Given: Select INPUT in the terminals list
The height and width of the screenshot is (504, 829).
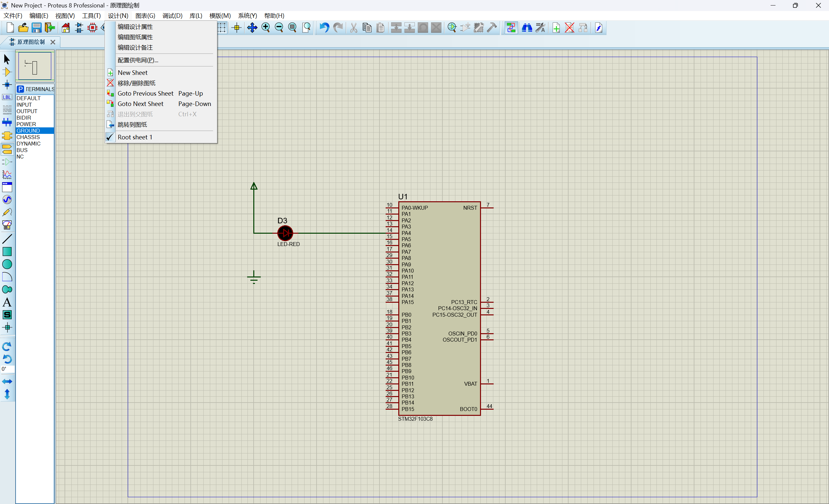Looking at the screenshot, I should tap(35, 105).
